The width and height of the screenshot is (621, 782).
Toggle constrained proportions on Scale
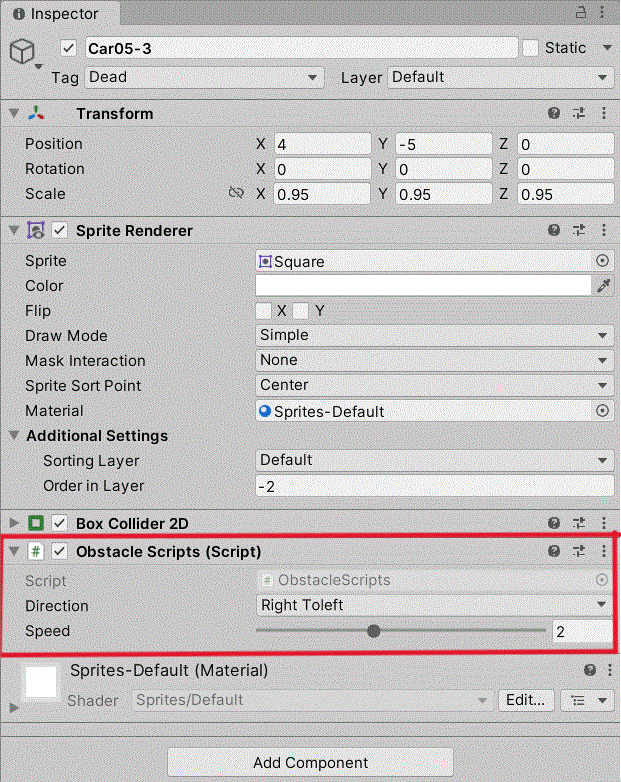(236, 193)
